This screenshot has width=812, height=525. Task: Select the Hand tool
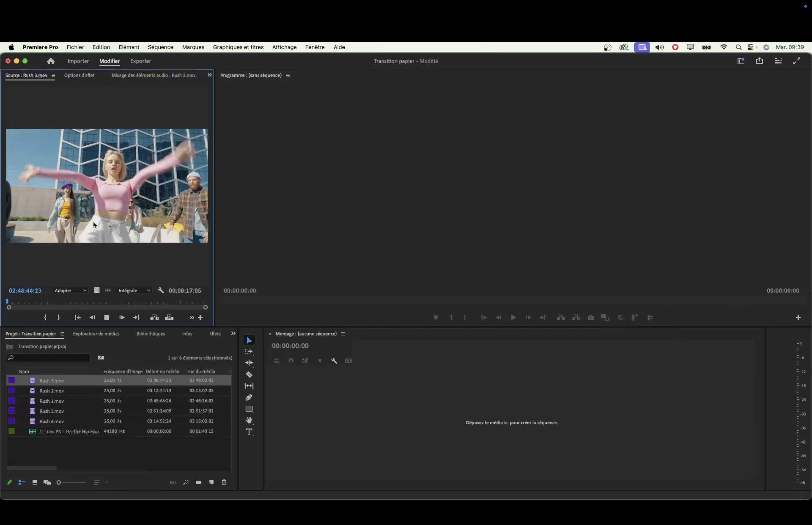249,420
